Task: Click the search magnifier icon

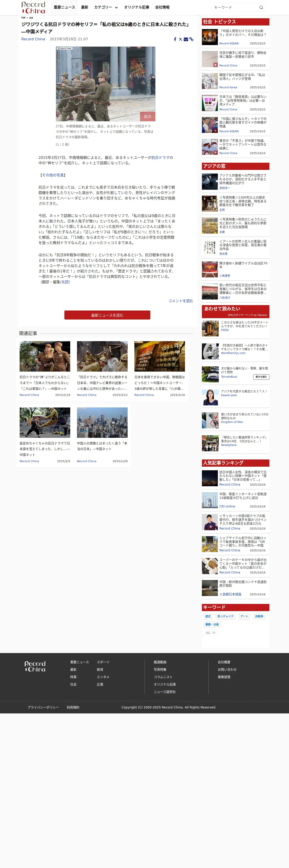Action: tap(261, 7)
